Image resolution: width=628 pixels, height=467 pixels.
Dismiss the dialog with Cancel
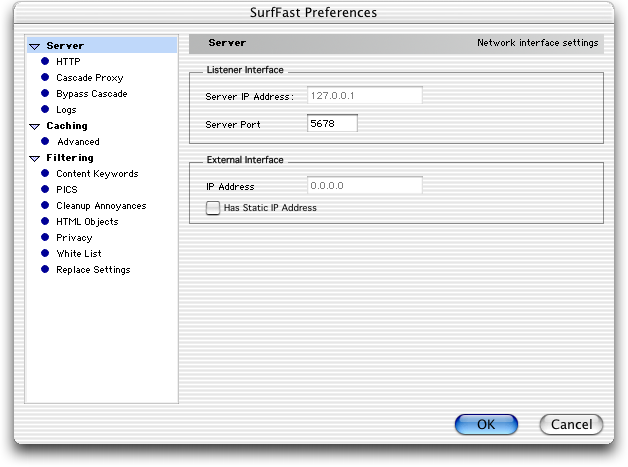(x=571, y=424)
